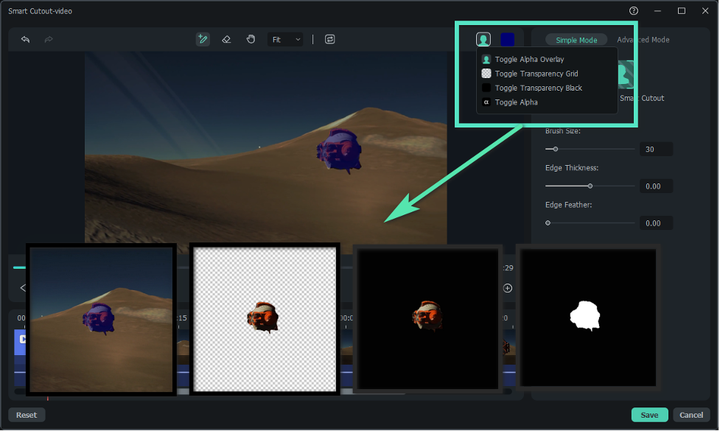This screenshot has width=720, height=431.
Task: Open the Fit zoom dropdown
Action: click(x=285, y=40)
